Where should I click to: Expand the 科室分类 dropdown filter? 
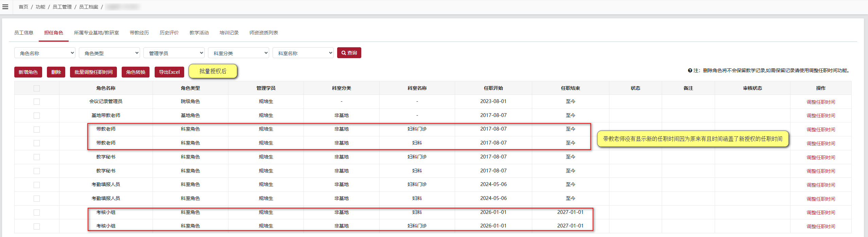[x=239, y=53]
